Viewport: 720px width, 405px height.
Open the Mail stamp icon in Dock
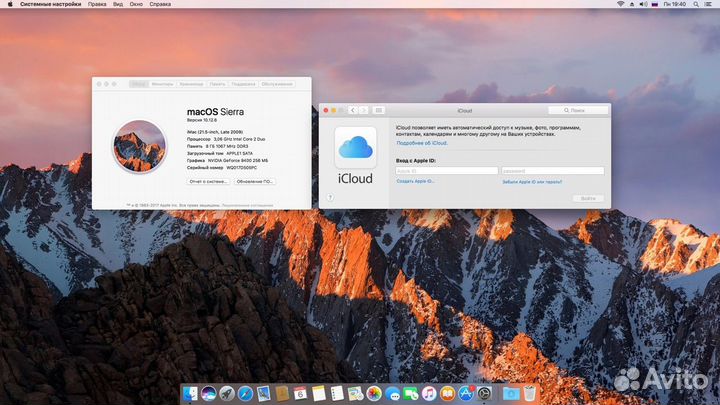(x=264, y=394)
